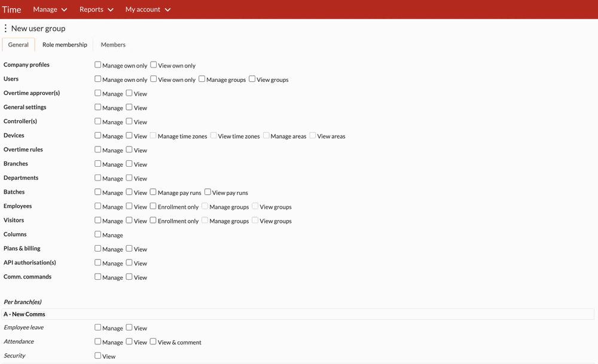Enable Manage for Plans & billing
Image resolution: width=598 pixels, height=364 pixels.
click(98, 248)
